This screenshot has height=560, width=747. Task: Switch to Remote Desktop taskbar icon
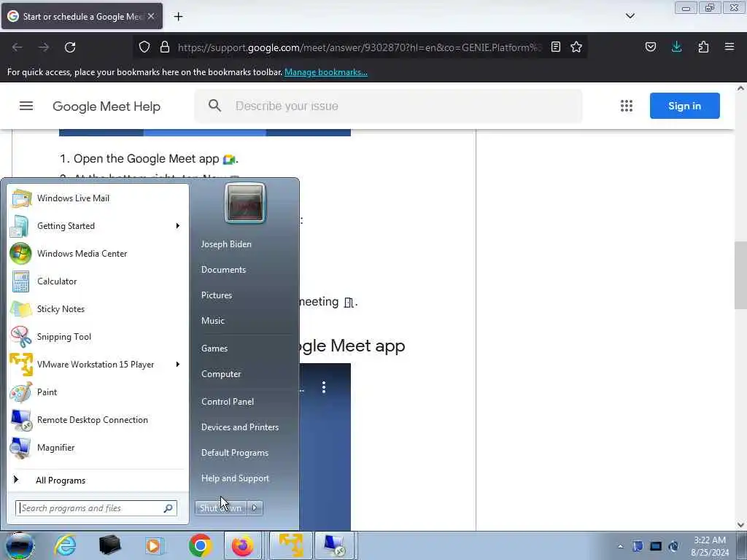334,545
